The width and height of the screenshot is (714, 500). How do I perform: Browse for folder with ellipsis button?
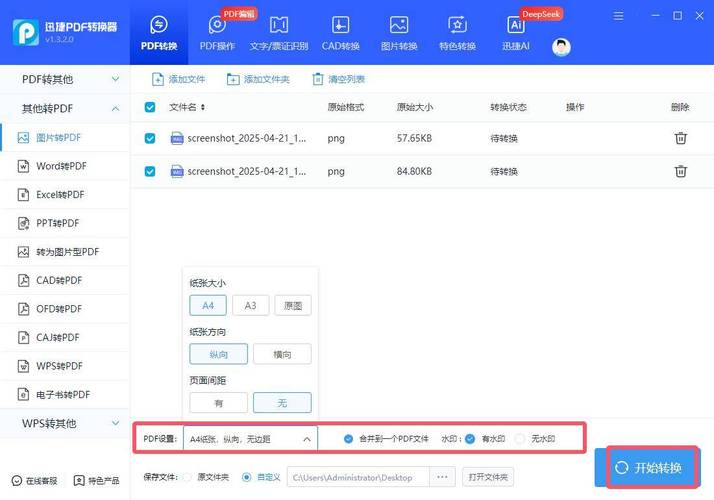click(x=442, y=477)
